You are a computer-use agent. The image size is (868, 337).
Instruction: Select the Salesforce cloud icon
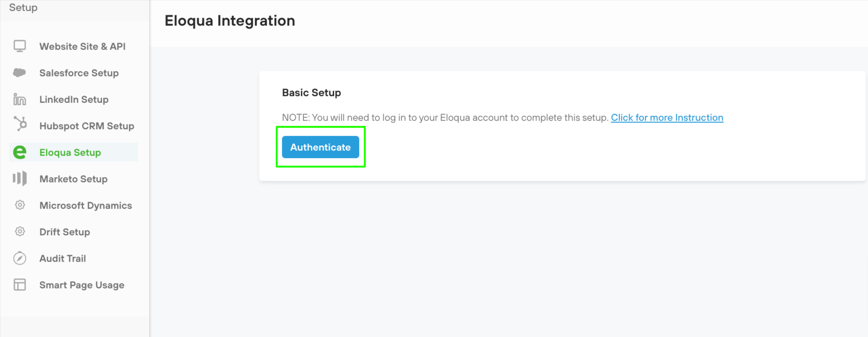click(19, 72)
